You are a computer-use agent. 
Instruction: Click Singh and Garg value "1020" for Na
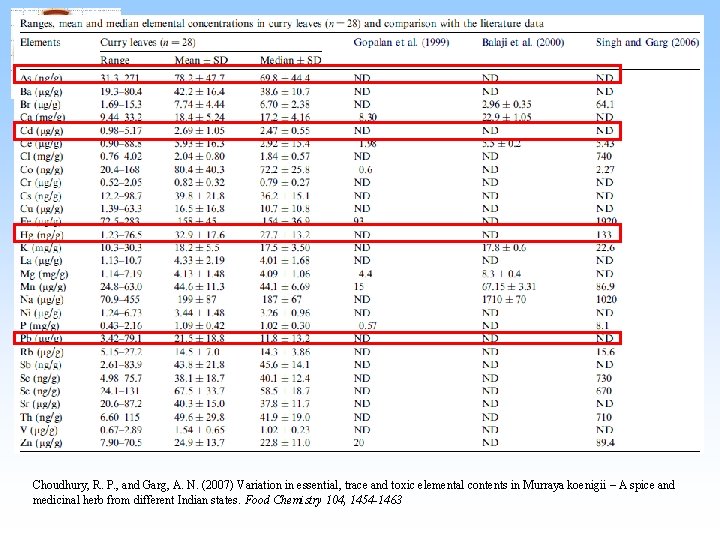[606, 300]
